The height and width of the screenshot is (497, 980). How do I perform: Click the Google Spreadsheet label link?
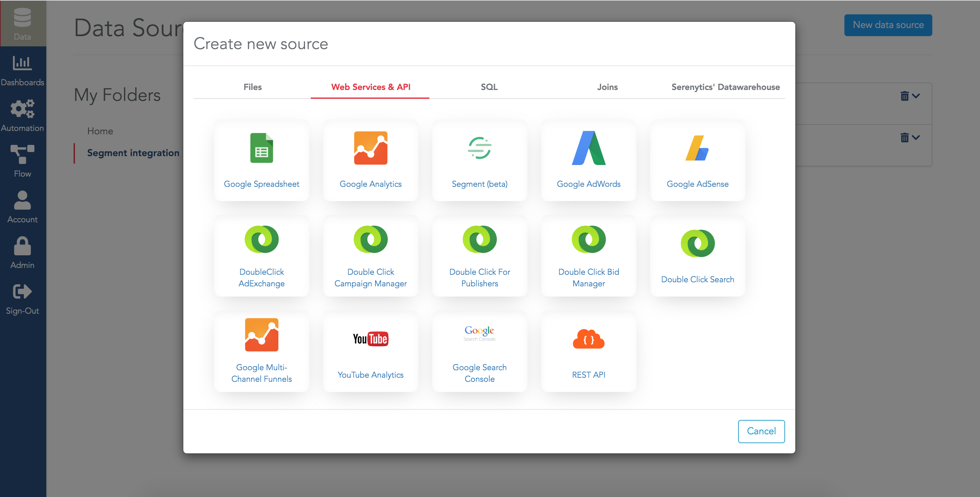point(262,184)
